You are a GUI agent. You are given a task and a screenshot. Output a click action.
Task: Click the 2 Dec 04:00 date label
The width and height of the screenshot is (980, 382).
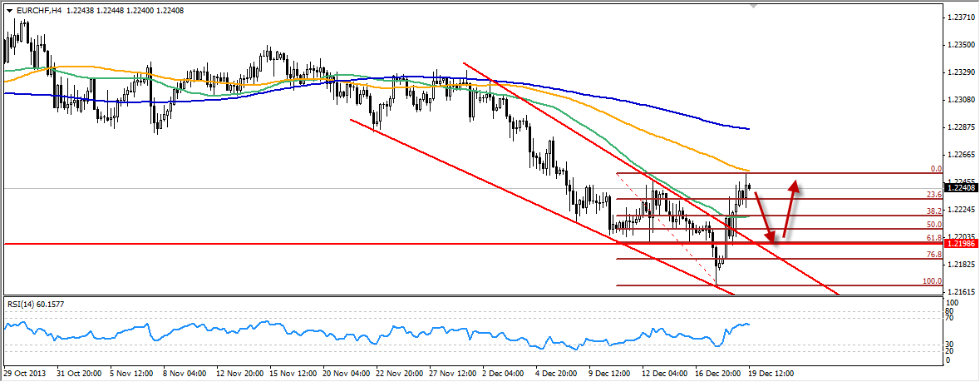point(501,374)
